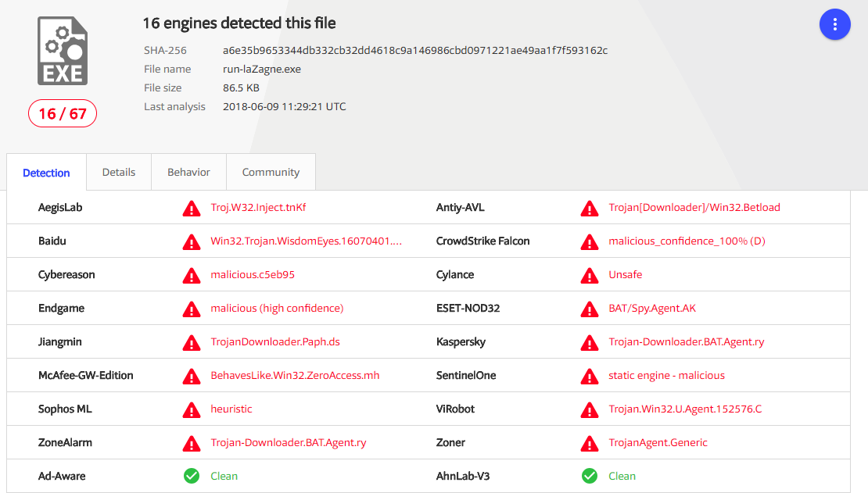Click the last analysis timestamp 2018-06-09 11:29:21 UTC
Viewport: 868px width, 493px height.
285,107
